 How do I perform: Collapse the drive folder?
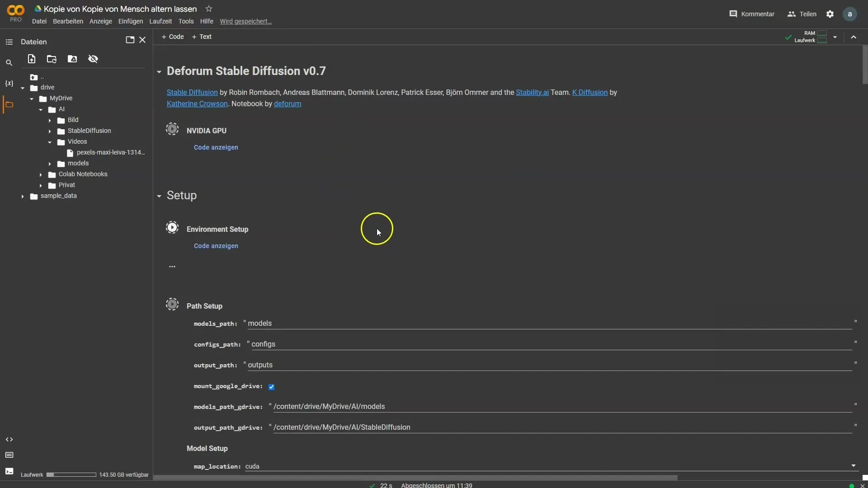(x=23, y=88)
